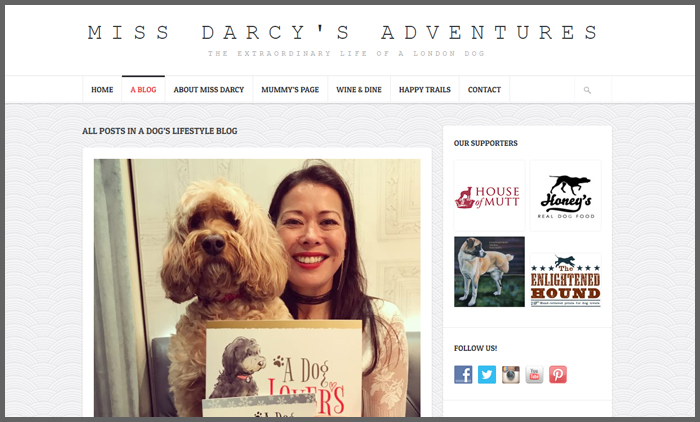The width and height of the screenshot is (700, 422).
Task: Navigate to Wine & Dine section
Action: point(359,90)
